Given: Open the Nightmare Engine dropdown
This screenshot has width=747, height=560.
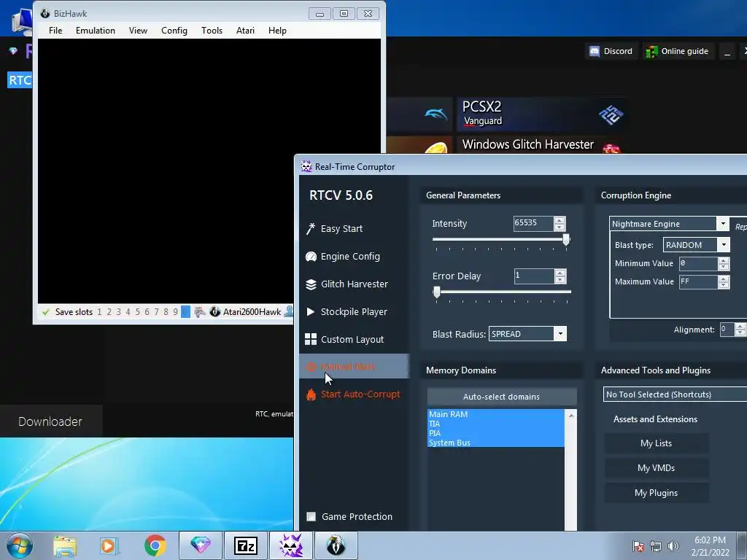Looking at the screenshot, I should [723, 224].
